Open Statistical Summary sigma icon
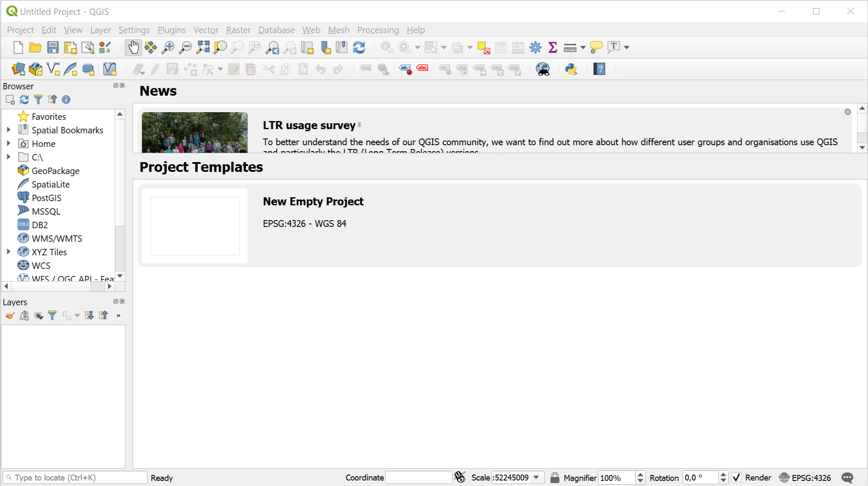Viewport: 868px width, 486px height. tap(552, 47)
